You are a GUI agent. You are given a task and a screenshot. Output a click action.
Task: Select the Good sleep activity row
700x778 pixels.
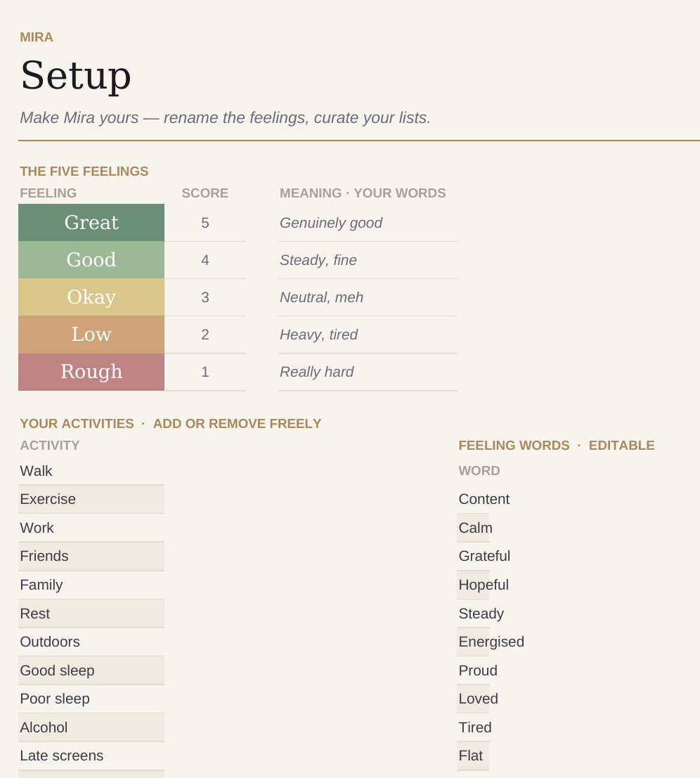[x=91, y=670]
